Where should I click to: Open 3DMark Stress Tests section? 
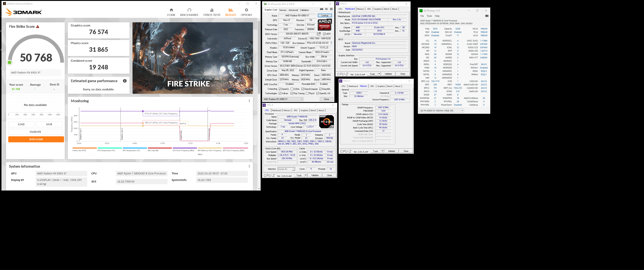coord(212,12)
